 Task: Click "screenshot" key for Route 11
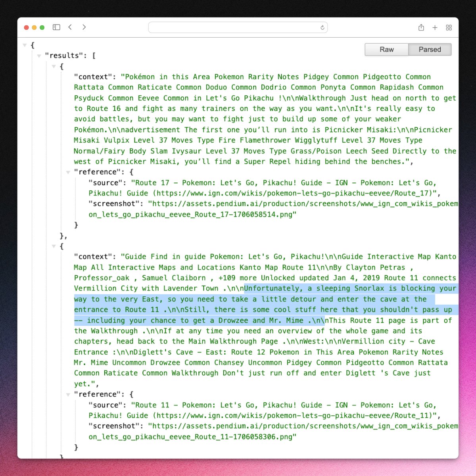[x=114, y=426]
